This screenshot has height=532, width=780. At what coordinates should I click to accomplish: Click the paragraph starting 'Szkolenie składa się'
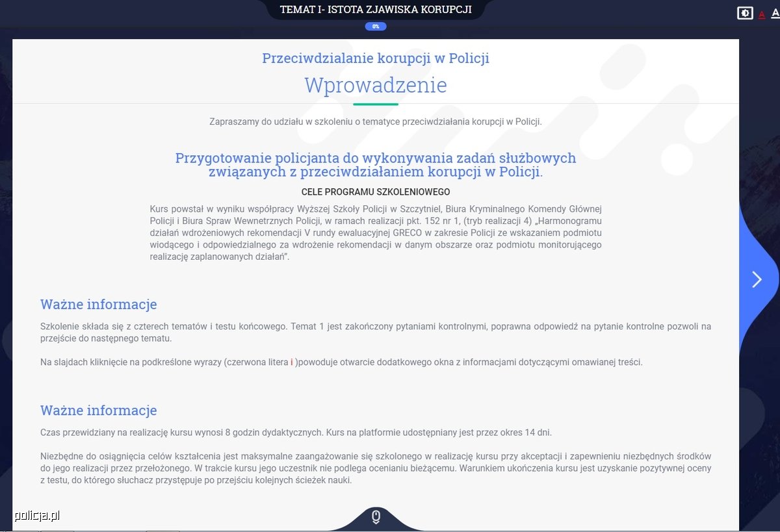click(x=376, y=332)
